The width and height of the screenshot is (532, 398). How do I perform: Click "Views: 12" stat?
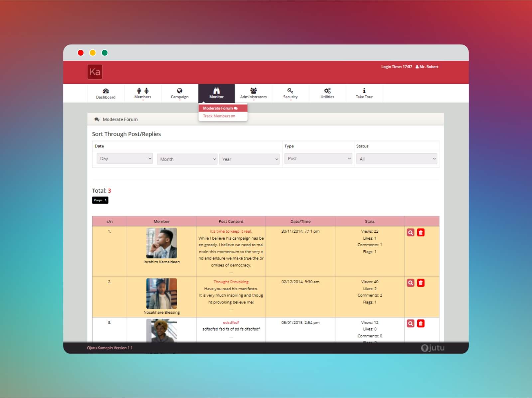point(370,322)
